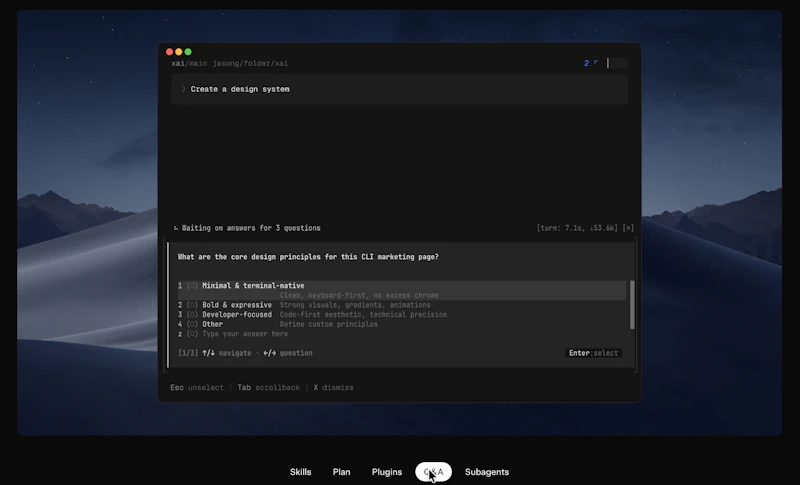This screenshot has width=800, height=485.
Task: Click the small box next to the header cursor
Action: (x=618, y=63)
